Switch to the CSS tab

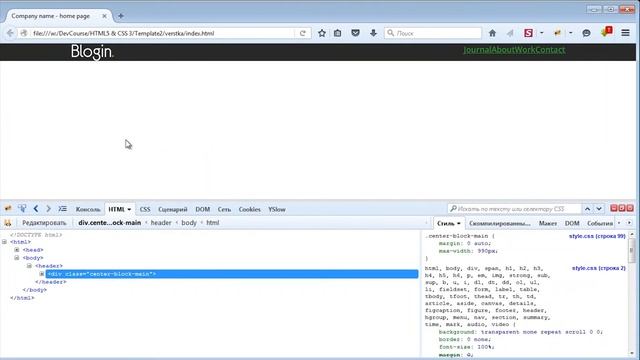[x=145, y=209]
